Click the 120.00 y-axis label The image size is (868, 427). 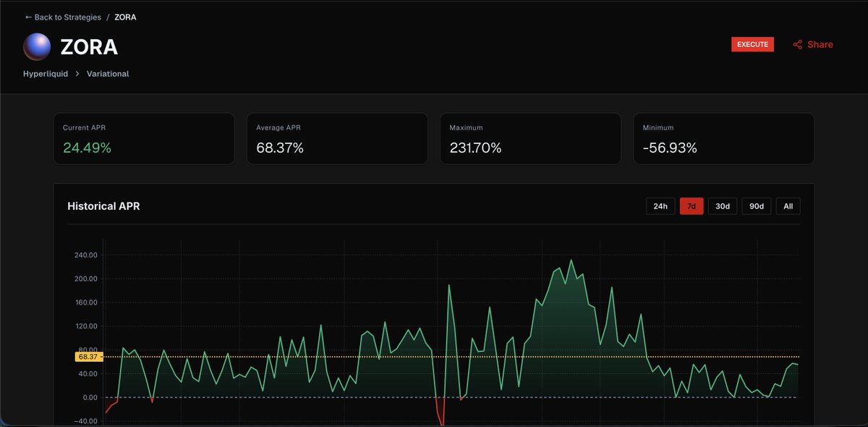tap(85, 326)
